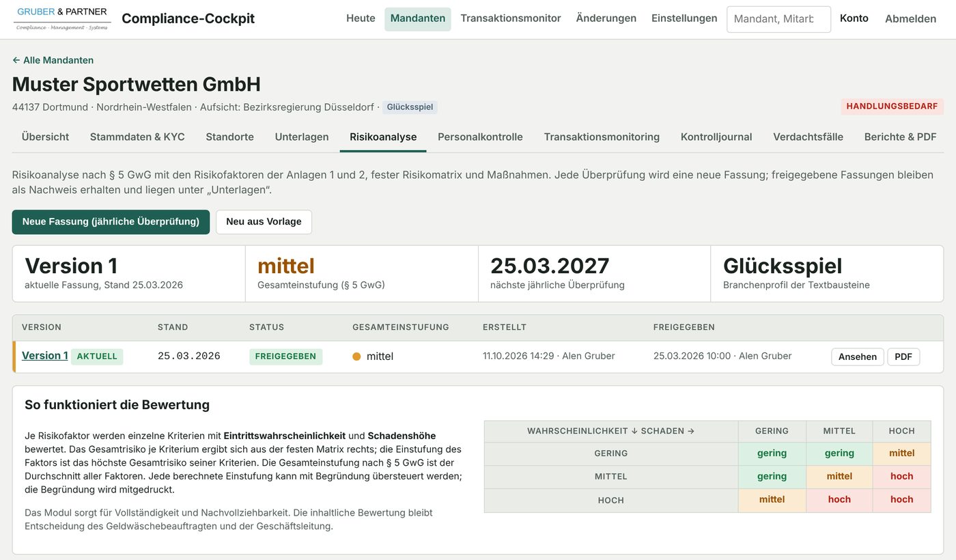The height and width of the screenshot is (560, 956).
Task: Click the Compliance-Cockpit app title
Action: pos(188,18)
